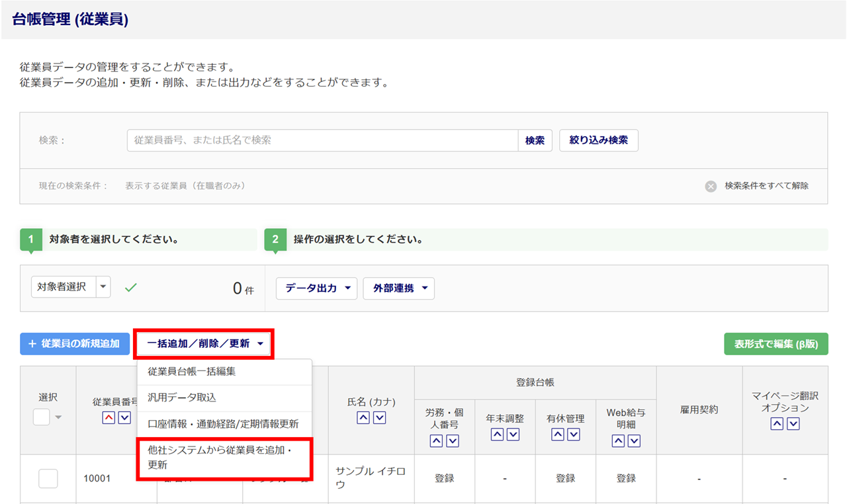Open the 一括追加/削除/更新 dropdown
Image resolution: width=847 pixels, height=504 pixels.
204,344
